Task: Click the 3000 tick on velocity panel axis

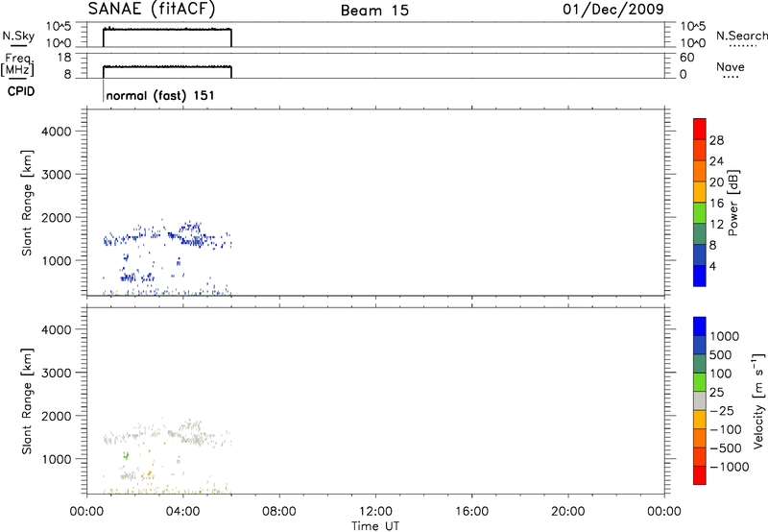Action: 57,373
